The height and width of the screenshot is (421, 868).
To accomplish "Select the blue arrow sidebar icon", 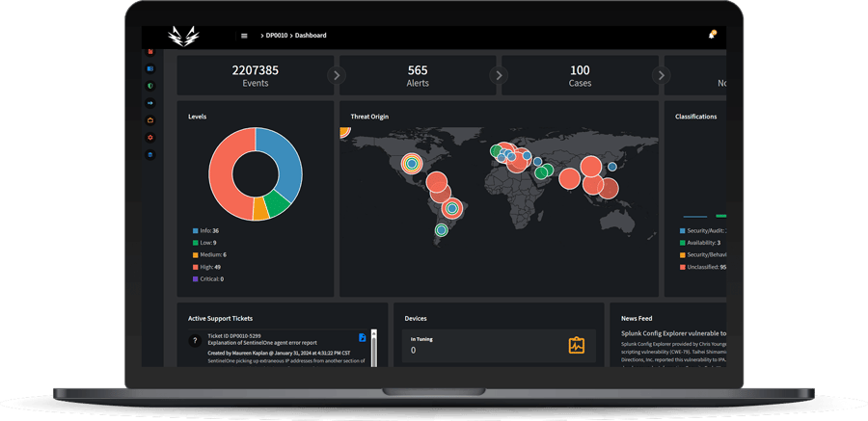I will pyautogui.click(x=150, y=103).
